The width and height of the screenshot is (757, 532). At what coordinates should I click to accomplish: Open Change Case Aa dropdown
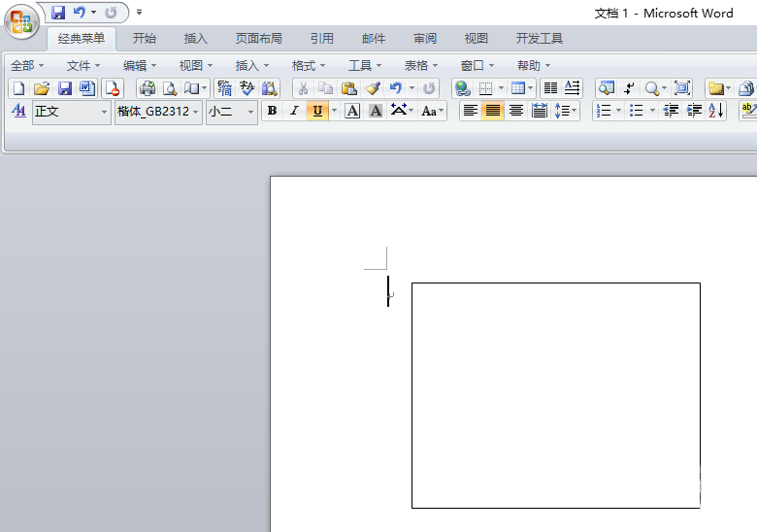coord(432,111)
